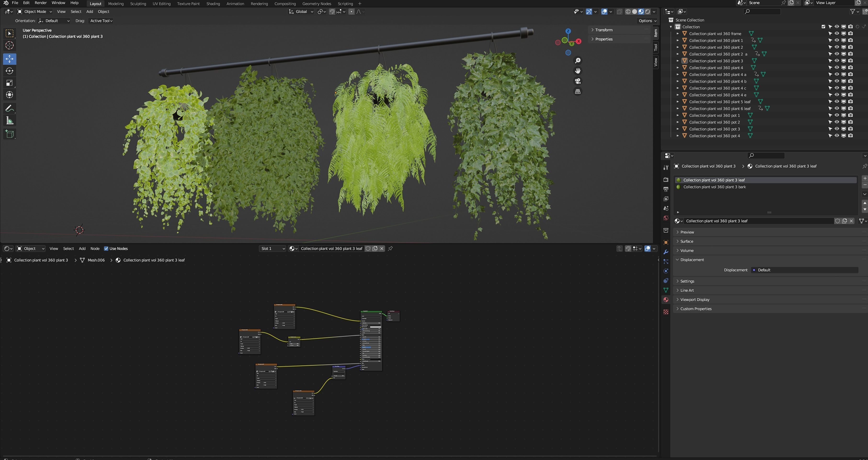Activate the Move tool

click(x=9, y=59)
